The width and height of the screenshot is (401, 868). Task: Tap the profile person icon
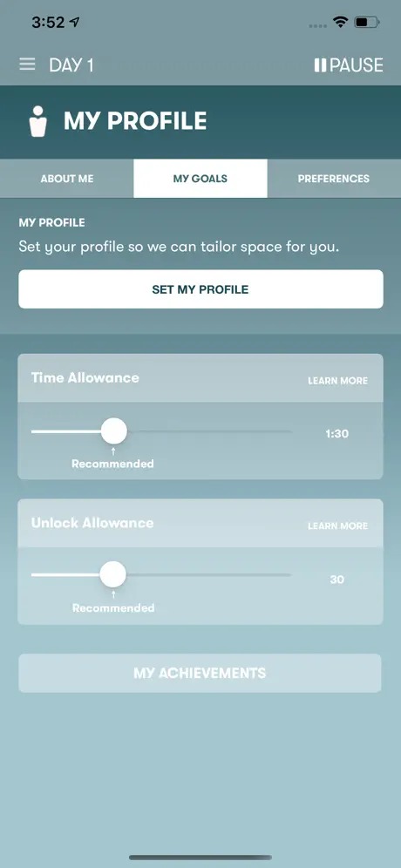pyautogui.click(x=38, y=121)
